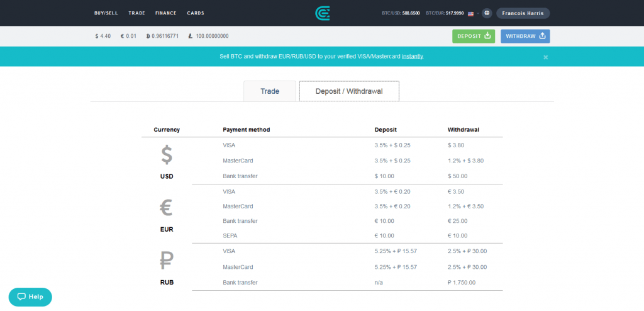Viewport: 644px width, 311px height.
Task: Click the Currency column header
Action: [x=167, y=130]
